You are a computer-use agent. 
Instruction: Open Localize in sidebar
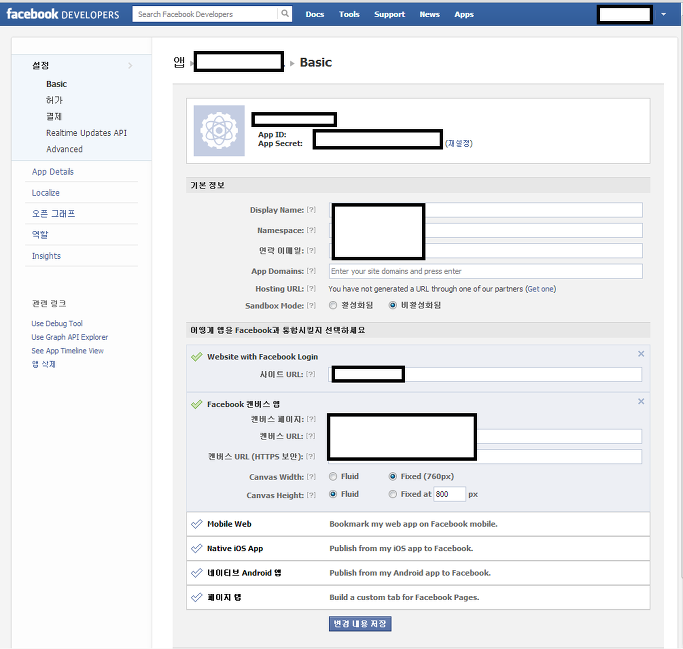tap(45, 193)
